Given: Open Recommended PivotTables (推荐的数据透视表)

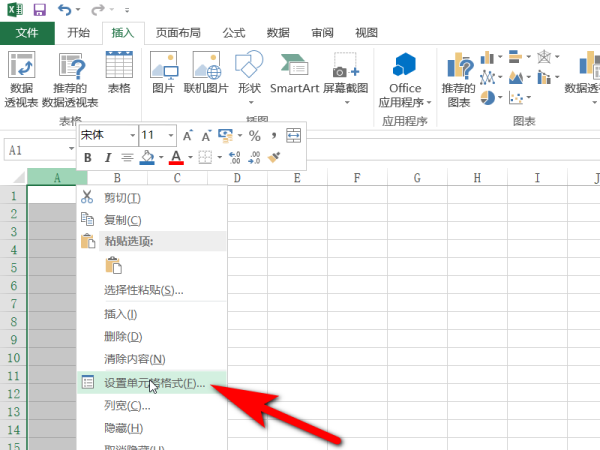Looking at the screenshot, I should coord(70,80).
